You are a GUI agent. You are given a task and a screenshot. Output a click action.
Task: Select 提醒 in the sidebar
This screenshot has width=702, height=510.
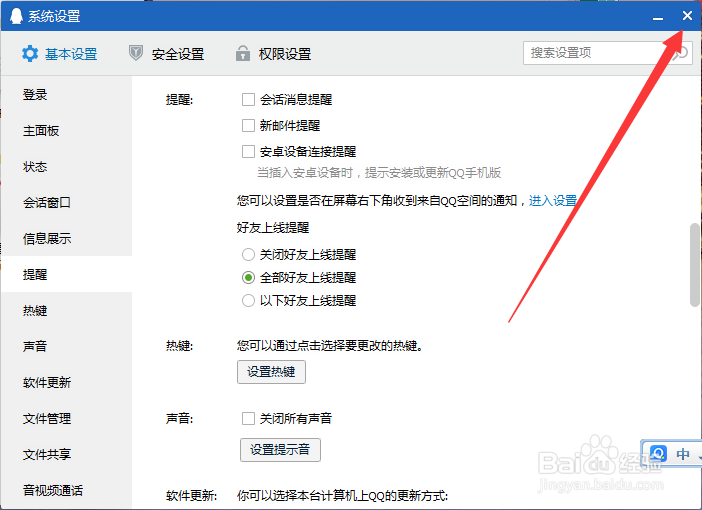tap(66, 274)
